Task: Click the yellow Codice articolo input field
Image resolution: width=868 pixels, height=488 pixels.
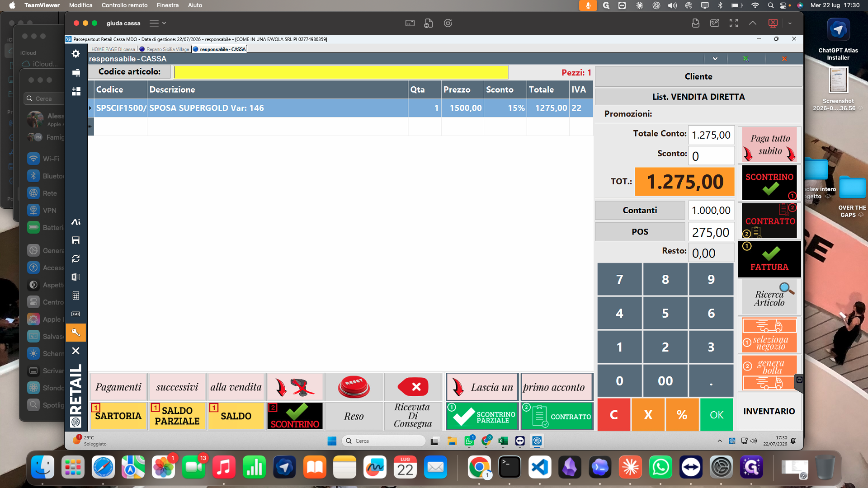Action: tap(341, 72)
